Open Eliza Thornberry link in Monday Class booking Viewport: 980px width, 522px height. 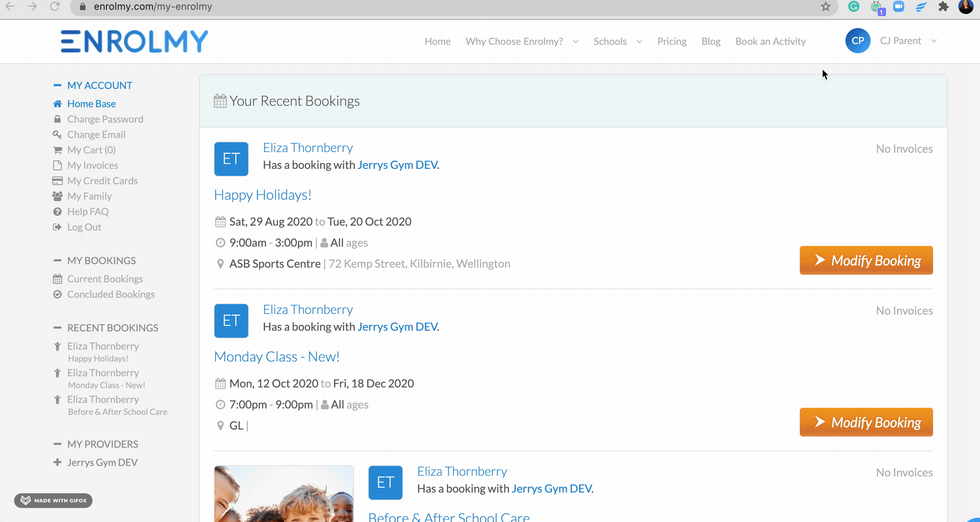308,309
